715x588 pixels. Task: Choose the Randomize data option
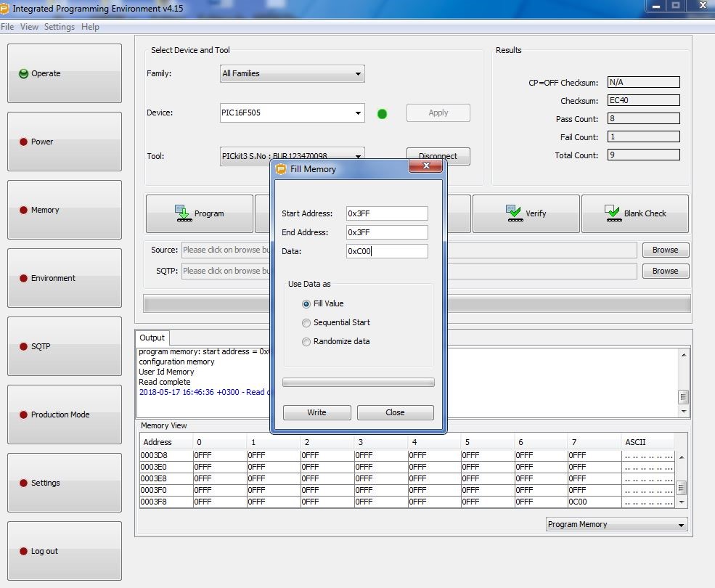(306, 342)
